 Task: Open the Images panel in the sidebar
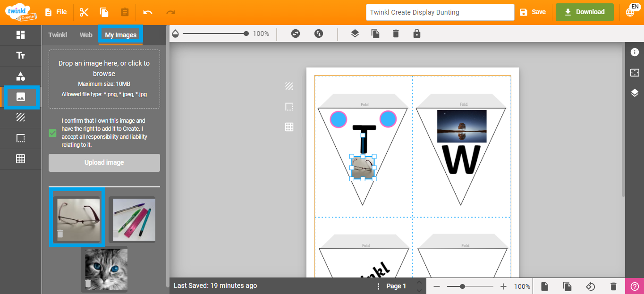[x=21, y=97]
